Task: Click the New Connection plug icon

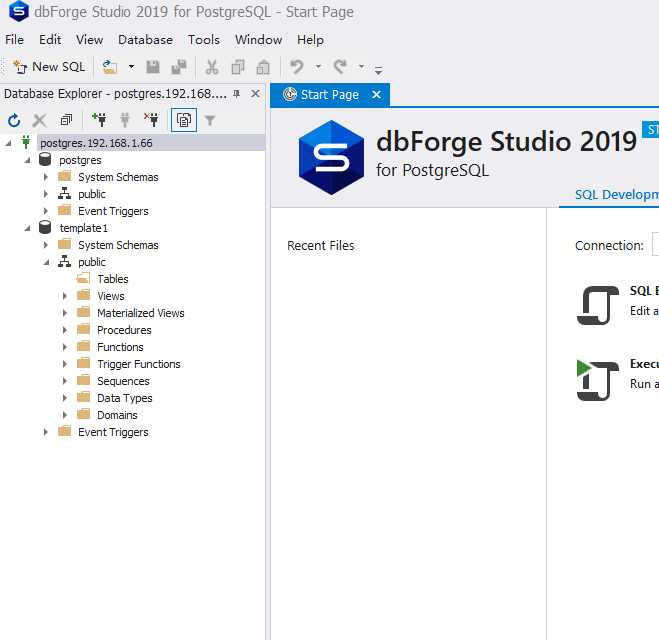Action: click(99, 120)
